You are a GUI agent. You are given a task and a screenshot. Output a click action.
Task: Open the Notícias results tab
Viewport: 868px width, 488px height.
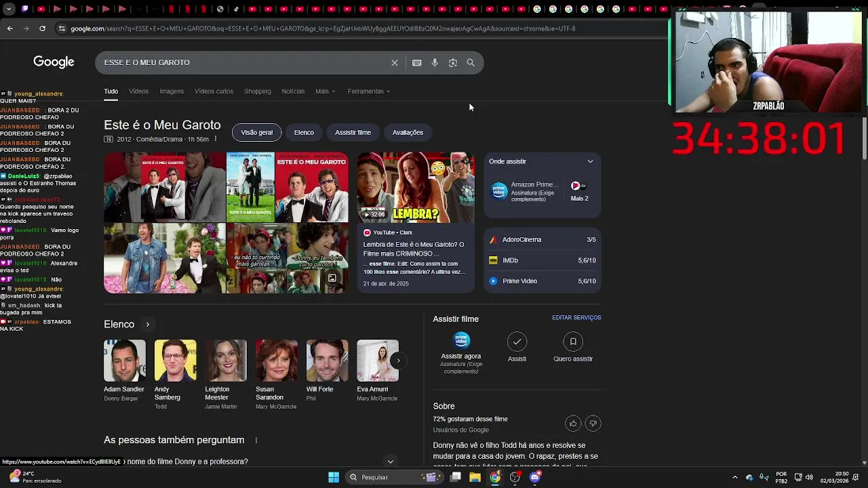click(293, 91)
